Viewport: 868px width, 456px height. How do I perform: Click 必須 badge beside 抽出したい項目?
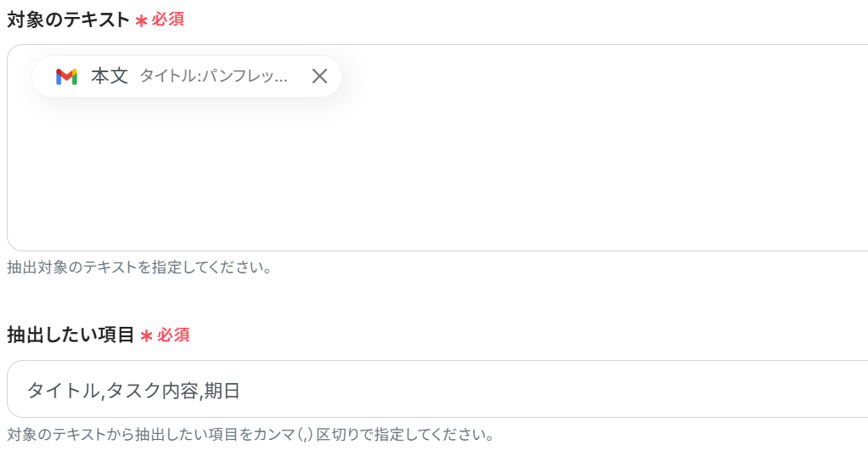click(x=173, y=335)
